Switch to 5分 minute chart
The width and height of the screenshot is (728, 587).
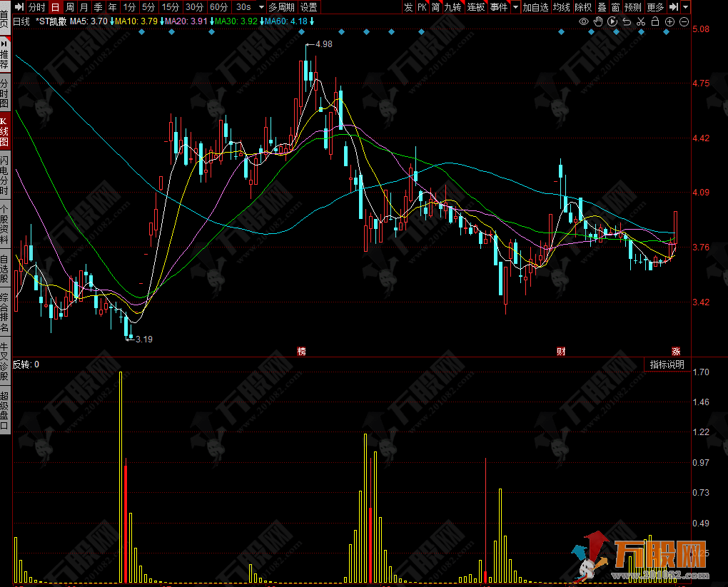(x=148, y=7)
